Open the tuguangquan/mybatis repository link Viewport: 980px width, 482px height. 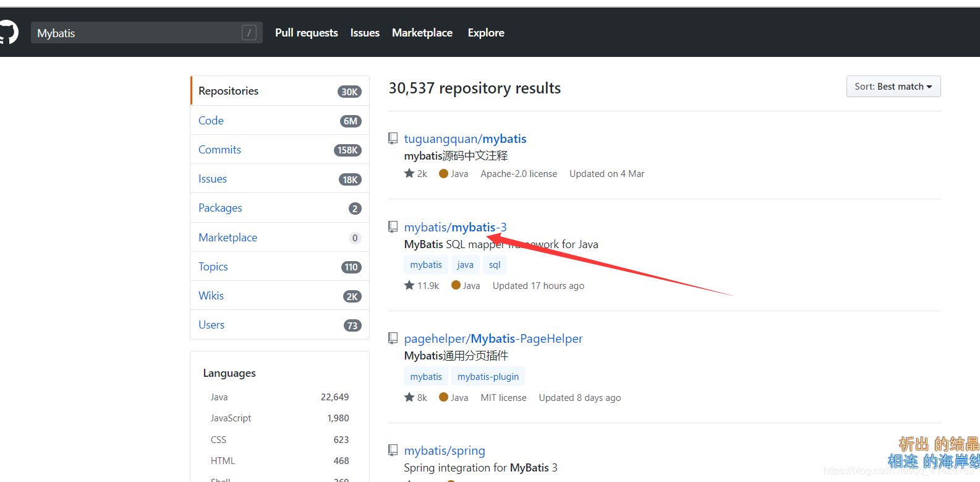tap(465, 139)
